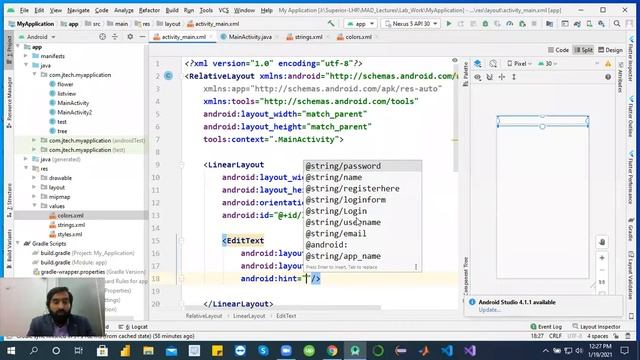Open Skype from the taskbar
Viewport: 640px width, 360px height.
[263, 351]
